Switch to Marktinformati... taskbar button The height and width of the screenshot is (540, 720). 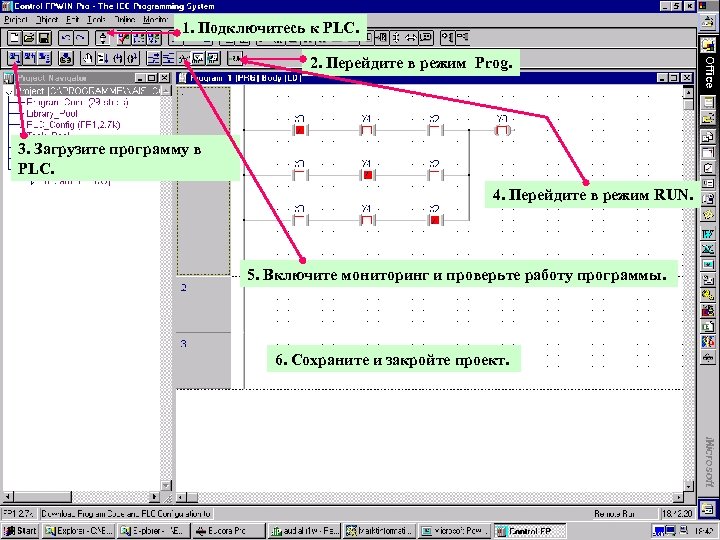[x=380, y=531]
